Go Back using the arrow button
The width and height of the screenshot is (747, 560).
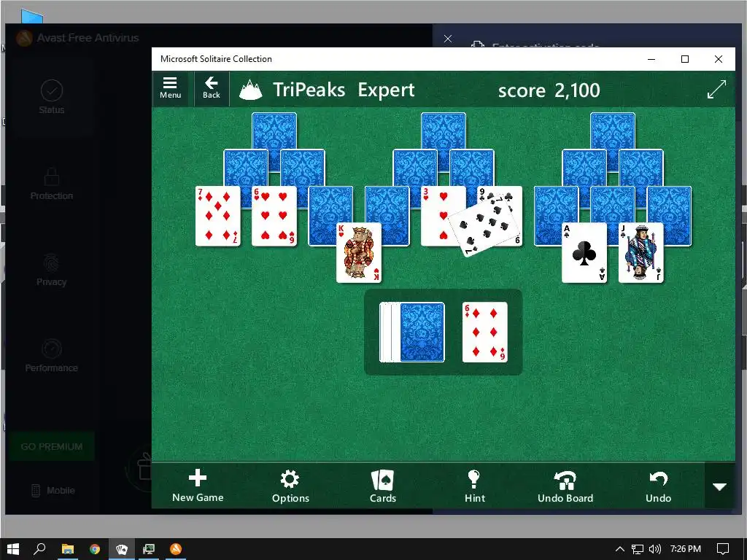pos(211,88)
